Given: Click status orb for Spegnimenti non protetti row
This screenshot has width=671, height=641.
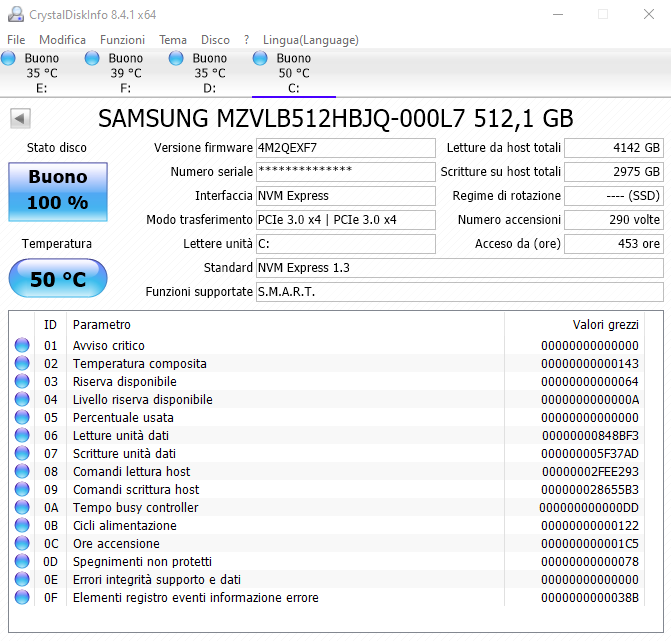Looking at the screenshot, I should [22, 561].
